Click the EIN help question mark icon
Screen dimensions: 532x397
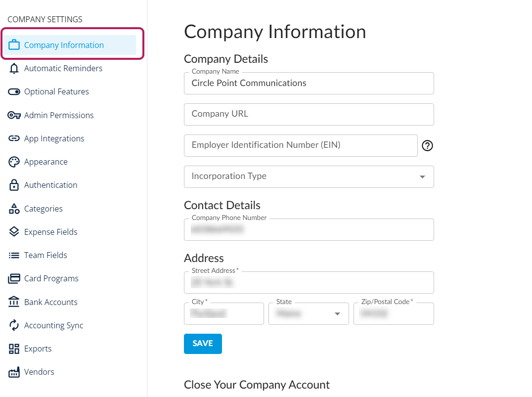pyautogui.click(x=427, y=145)
